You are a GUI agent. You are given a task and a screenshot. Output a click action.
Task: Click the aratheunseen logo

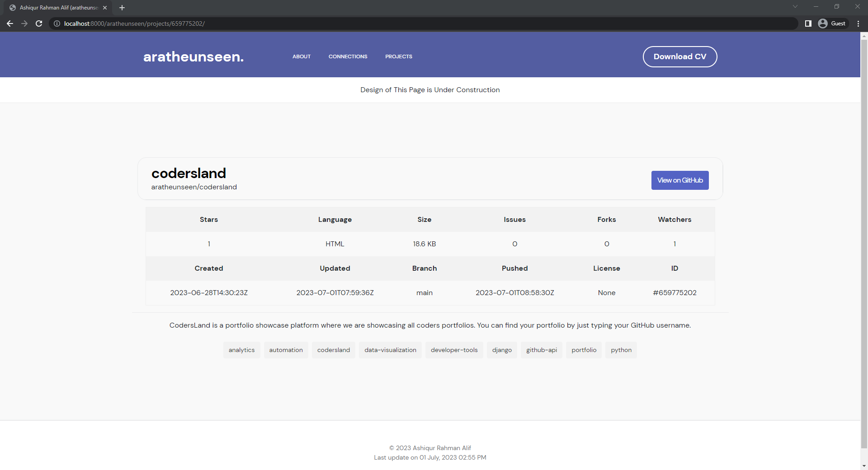193,56
